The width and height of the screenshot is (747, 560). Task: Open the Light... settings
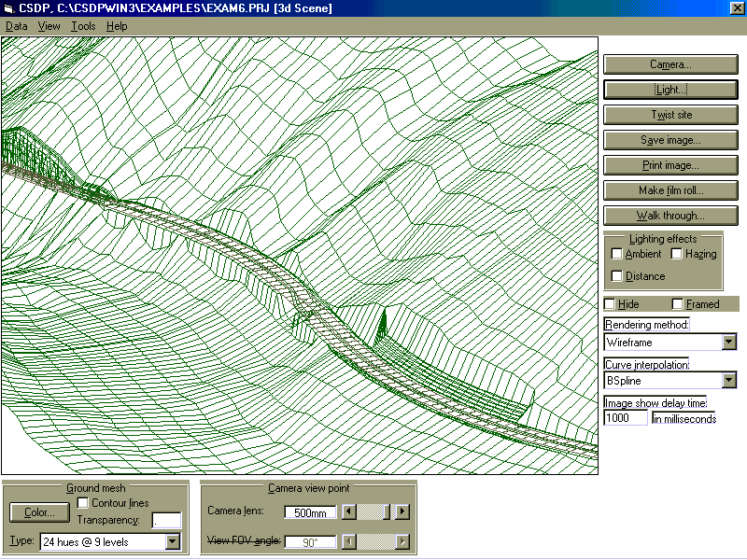(x=670, y=90)
